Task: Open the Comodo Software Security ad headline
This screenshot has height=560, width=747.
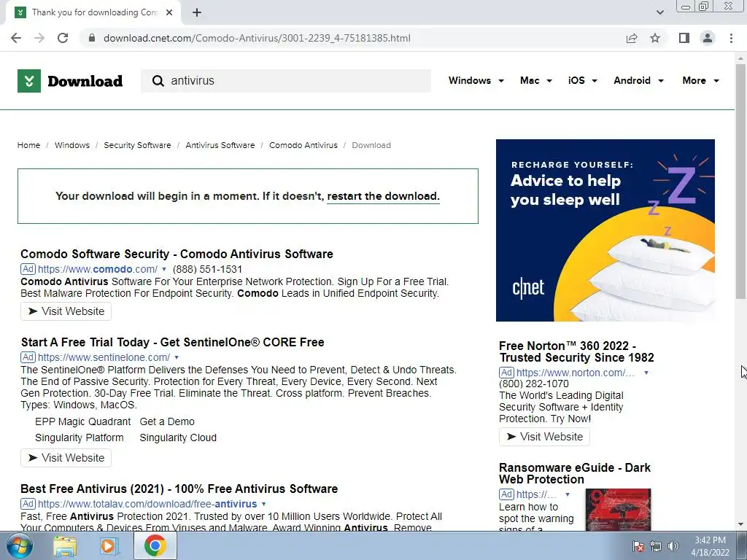Action: [177, 254]
